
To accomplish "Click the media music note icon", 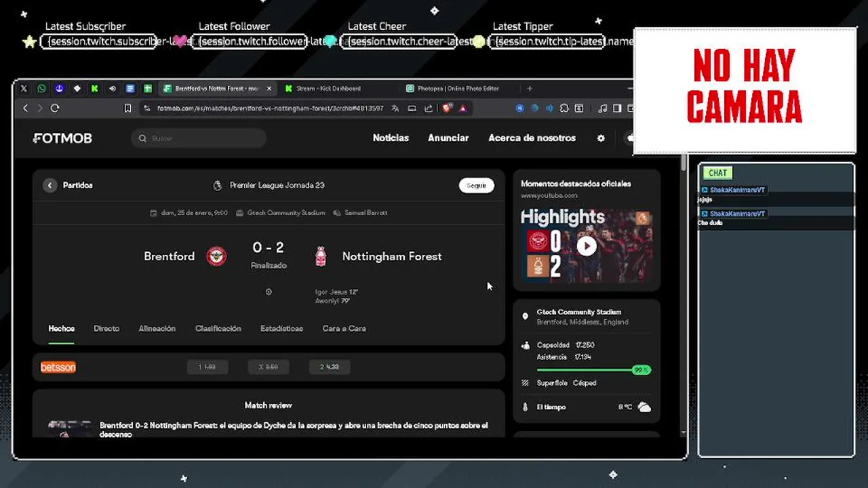I will [x=602, y=108].
